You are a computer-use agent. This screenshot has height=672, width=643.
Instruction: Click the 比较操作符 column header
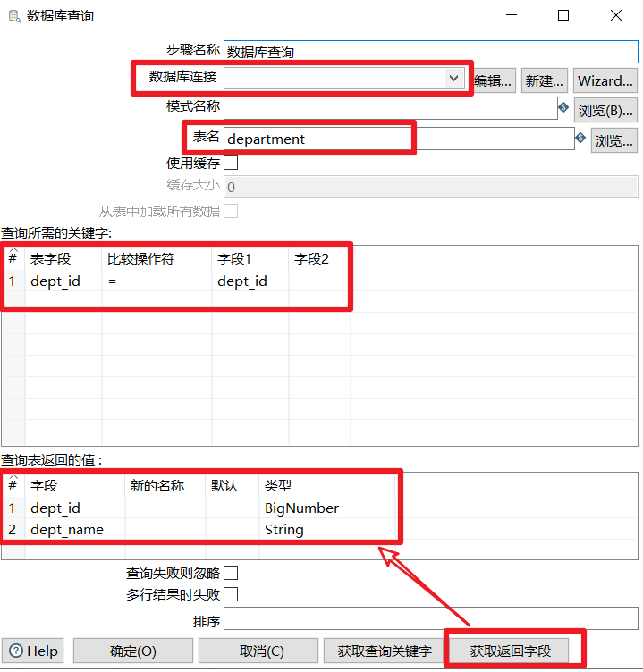pyautogui.click(x=157, y=259)
